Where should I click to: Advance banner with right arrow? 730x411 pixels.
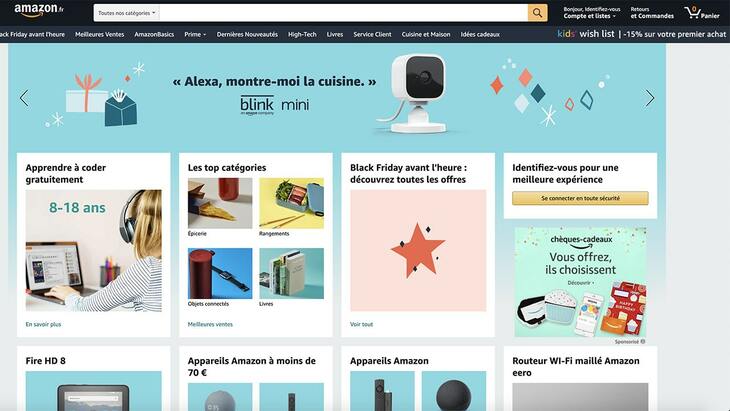coord(649,98)
